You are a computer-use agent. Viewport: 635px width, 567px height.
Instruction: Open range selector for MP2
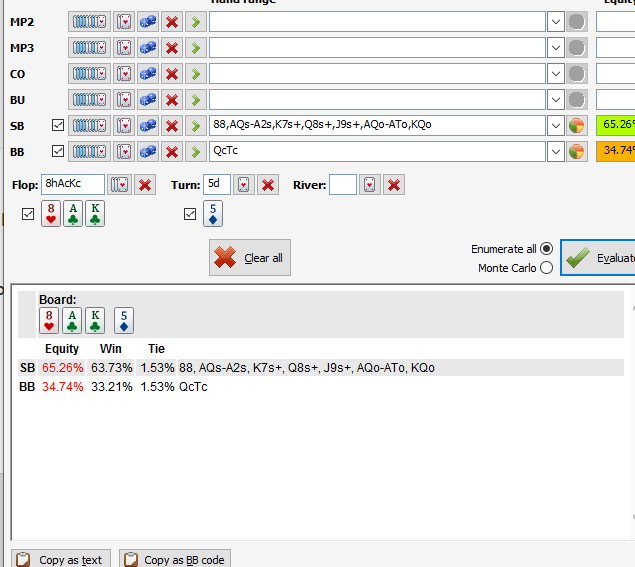coord(89,22)
